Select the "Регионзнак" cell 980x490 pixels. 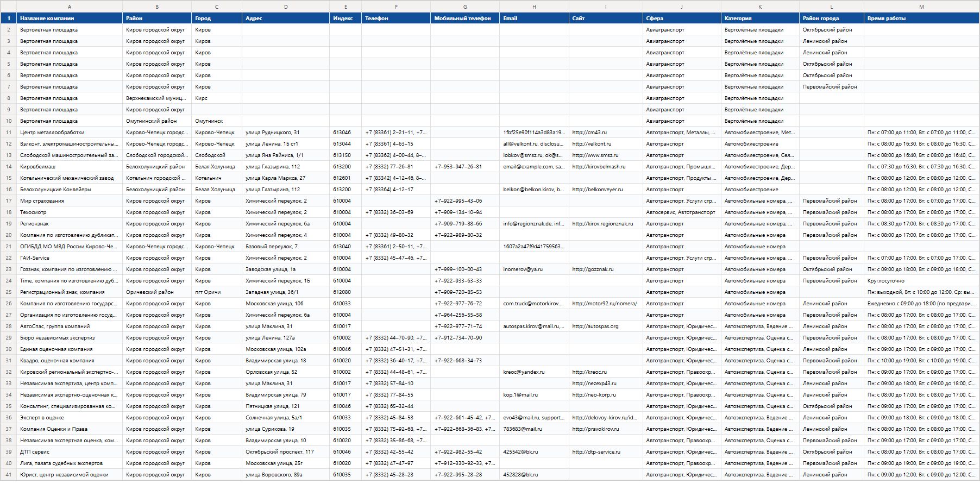(70, 224)
